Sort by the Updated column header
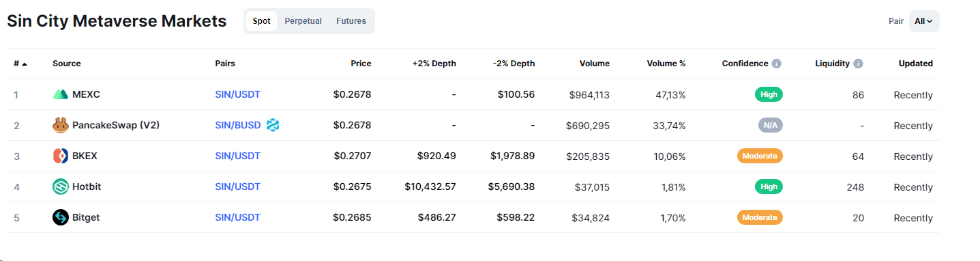Viewport: 980px width, 261px height. point(916,64)
